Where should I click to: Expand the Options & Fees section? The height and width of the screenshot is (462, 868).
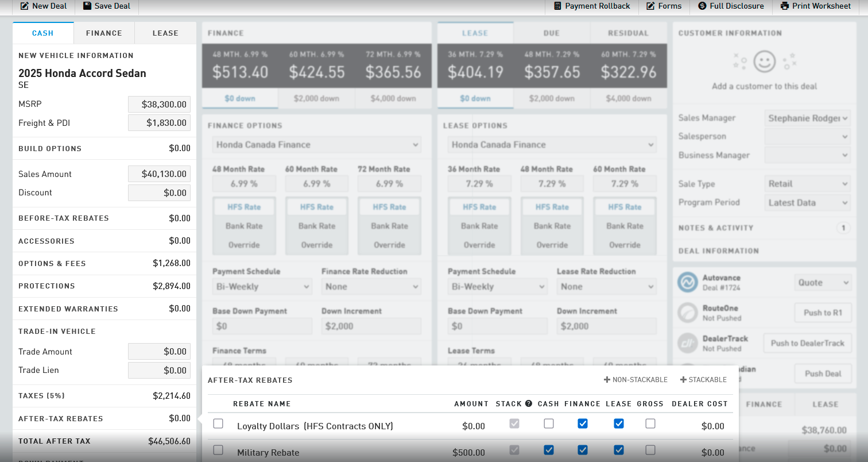(x=104, y=263)
